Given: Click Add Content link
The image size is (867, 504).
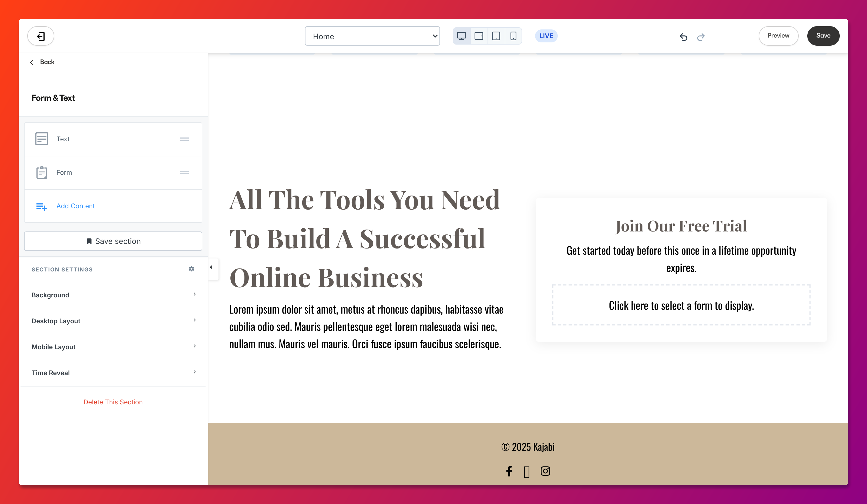Looking at the screenshot, I should point(75,206).
